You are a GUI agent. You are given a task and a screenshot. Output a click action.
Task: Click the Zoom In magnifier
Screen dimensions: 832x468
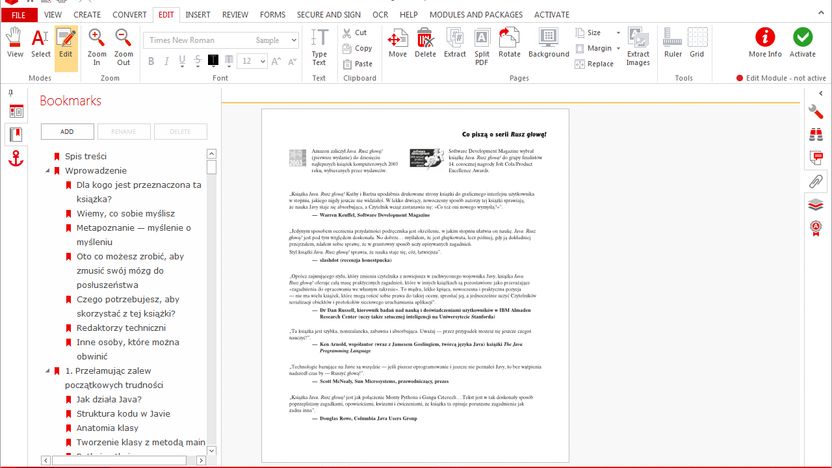pyautogui.click(x=97, y=47)
